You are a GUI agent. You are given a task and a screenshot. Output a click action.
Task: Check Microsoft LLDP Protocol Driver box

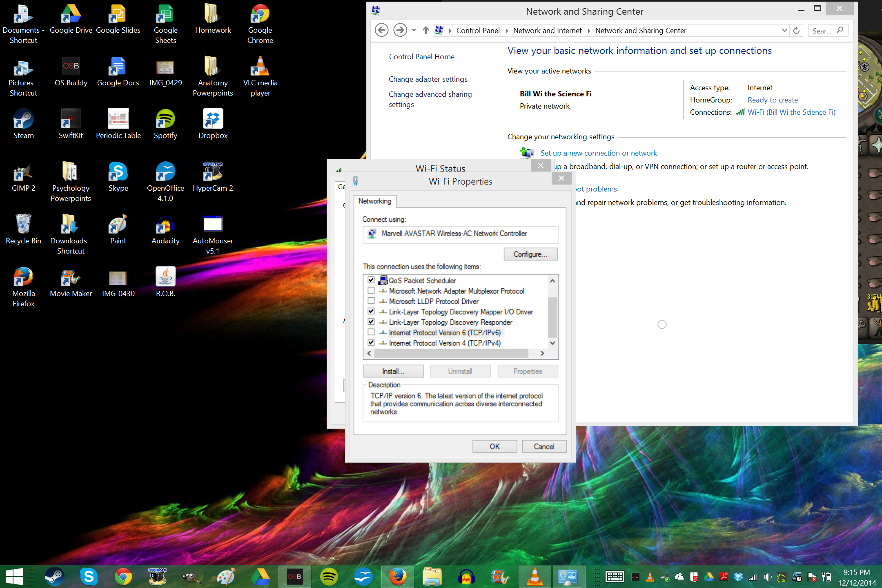click(x=371, y=301)
